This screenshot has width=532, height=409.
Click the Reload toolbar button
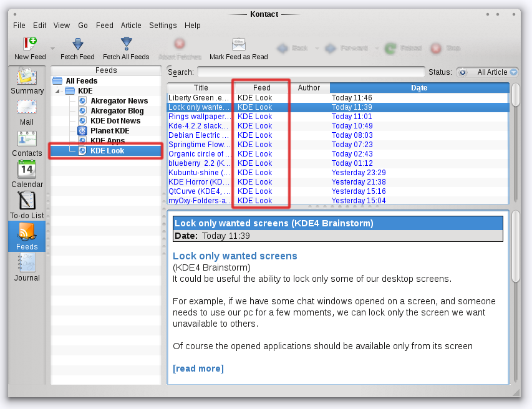click(x=404, y=48)
